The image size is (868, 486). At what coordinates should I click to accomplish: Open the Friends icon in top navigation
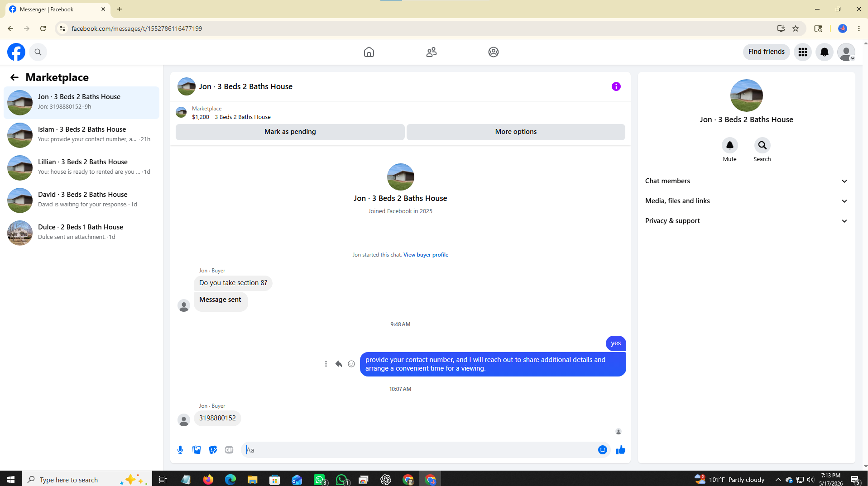pos(432,52)
